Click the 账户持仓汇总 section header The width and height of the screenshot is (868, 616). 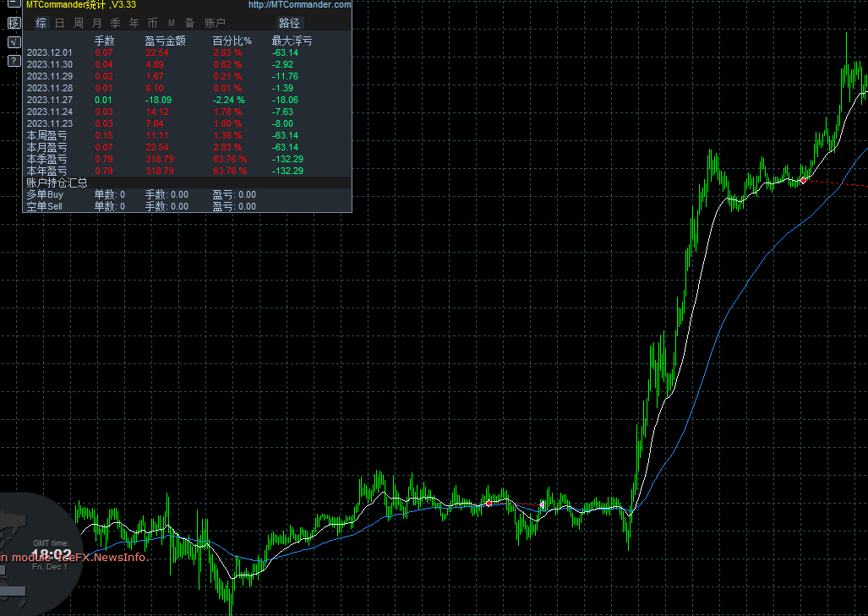pyautogui.click(x=57, y=183)
